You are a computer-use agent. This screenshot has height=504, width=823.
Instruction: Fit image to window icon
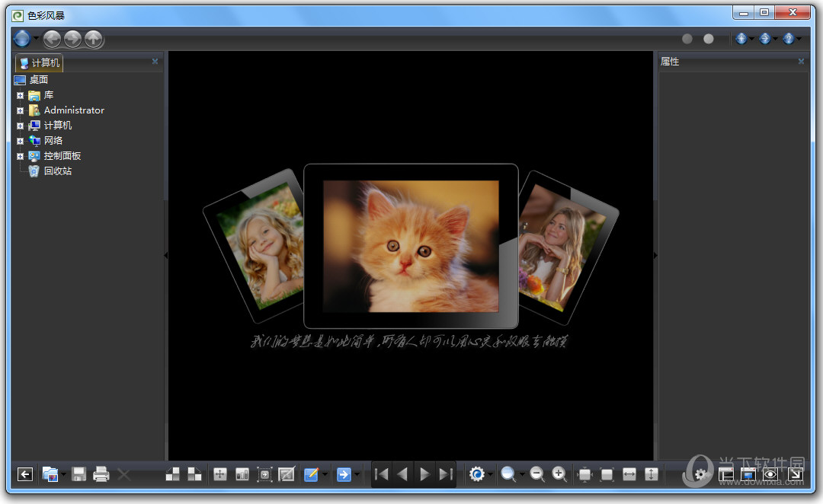point(584,474)
